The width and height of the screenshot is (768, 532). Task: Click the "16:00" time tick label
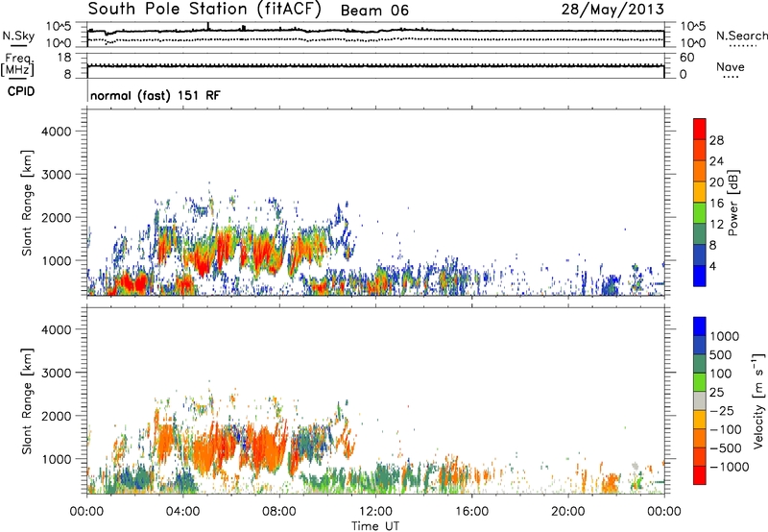tap(471, 512)
